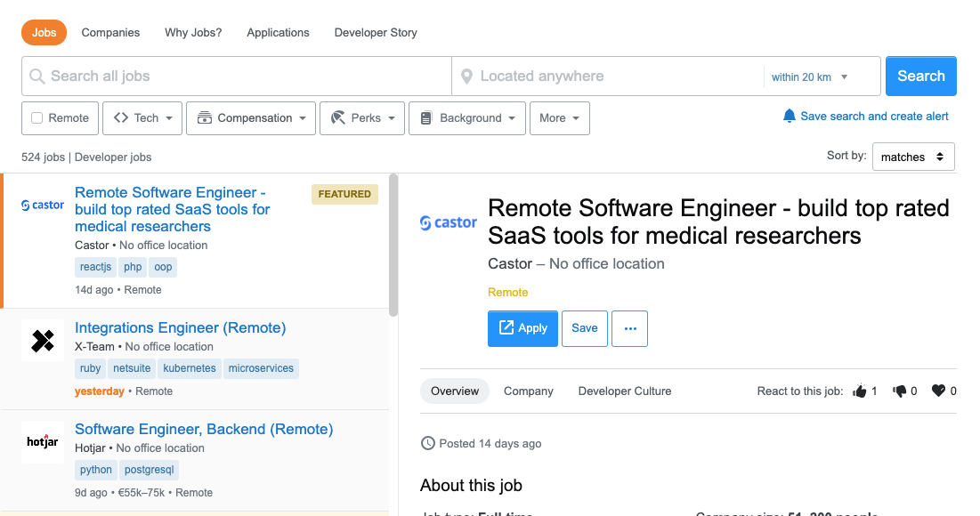Image resolution: width=980 pixels, height=516 pixels.
Task: Click the yellow Remote label in job details
Action: click(x=507, y=293)
